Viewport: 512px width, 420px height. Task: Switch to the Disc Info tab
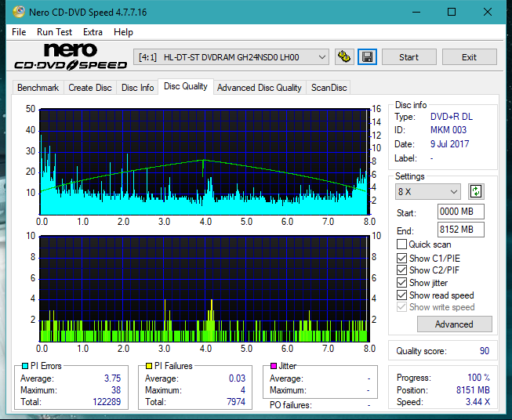click(137, 88)
